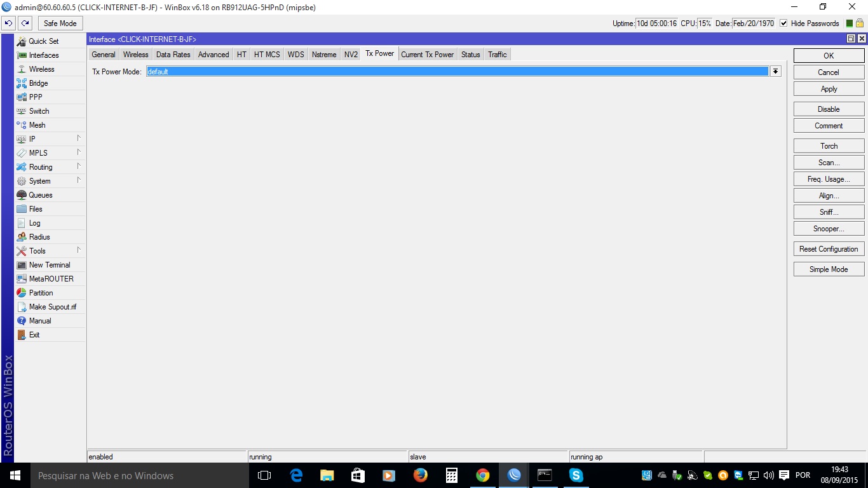Open Microsoft Edge from the taskbar
This screenshot has width=868, height=488.
296,475
